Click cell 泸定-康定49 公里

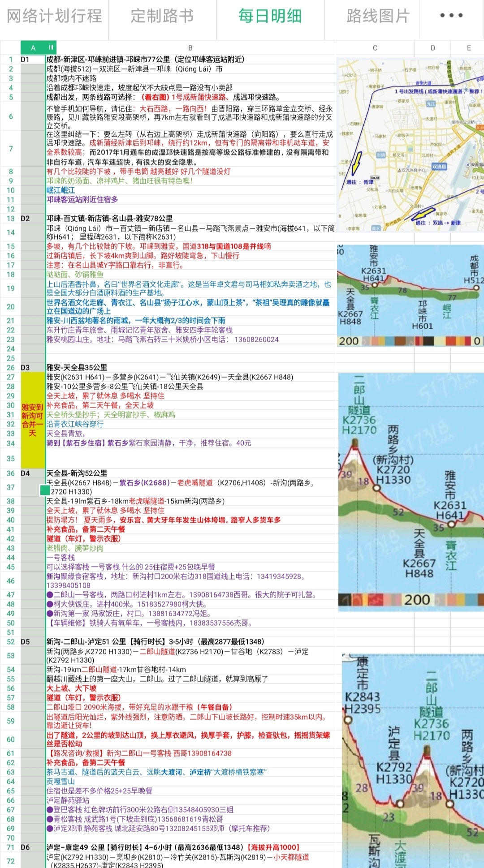tap(190, 847)
